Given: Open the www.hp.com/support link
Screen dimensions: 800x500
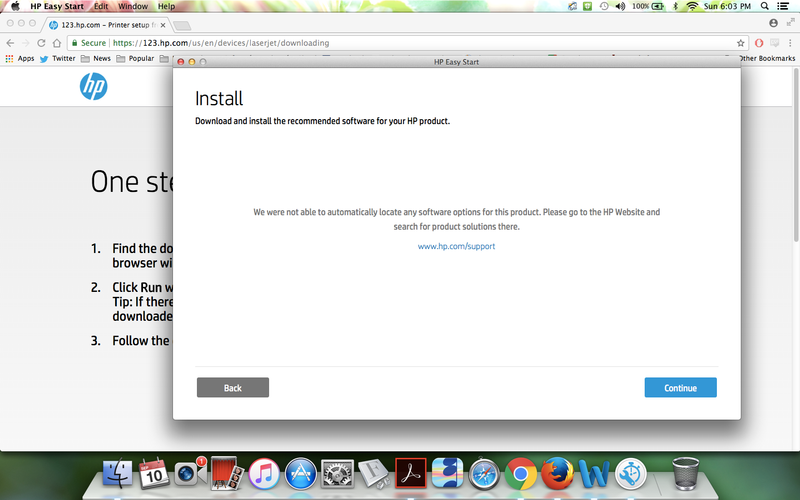Looking at the screenshot, I should click(456, 246).
